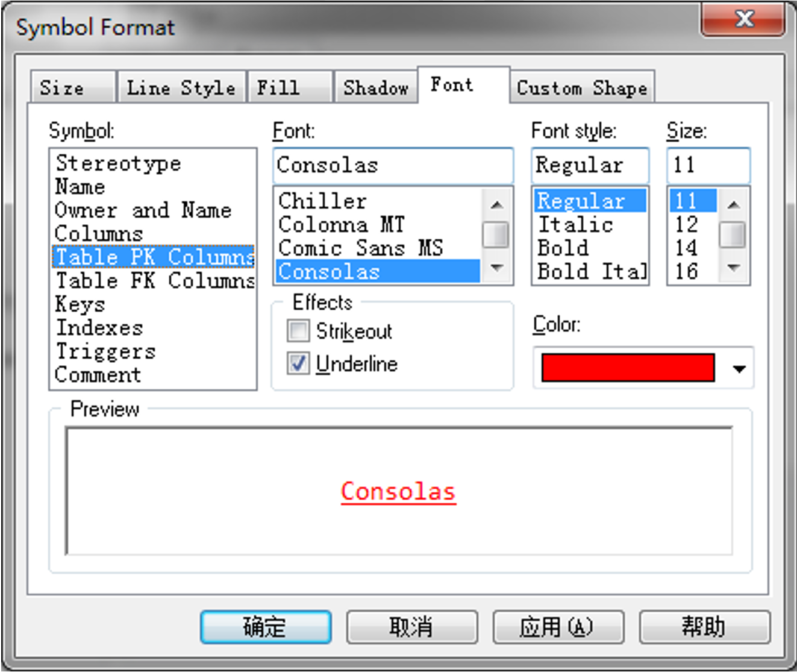
Task: Click the Font tab
Action: (463, 85)
